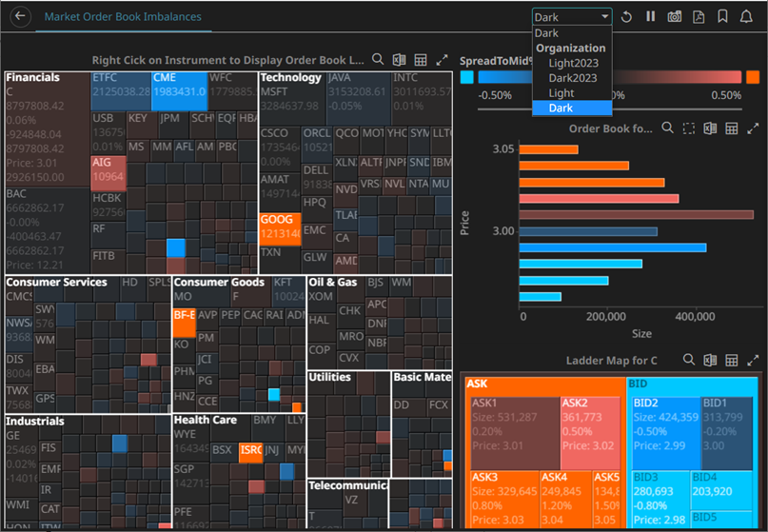Image resolution: width=768 pixels, height=532 pixels.
Task: Maximize the Ladder Map panel
Action: pos(753,360)
